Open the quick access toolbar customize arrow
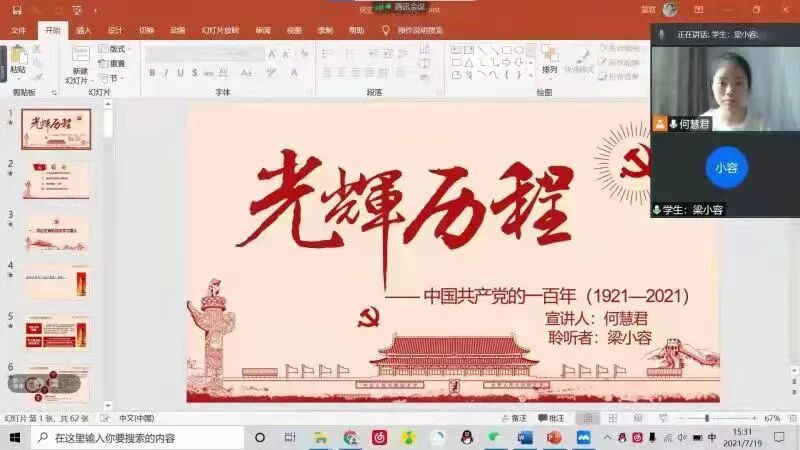 95,10
